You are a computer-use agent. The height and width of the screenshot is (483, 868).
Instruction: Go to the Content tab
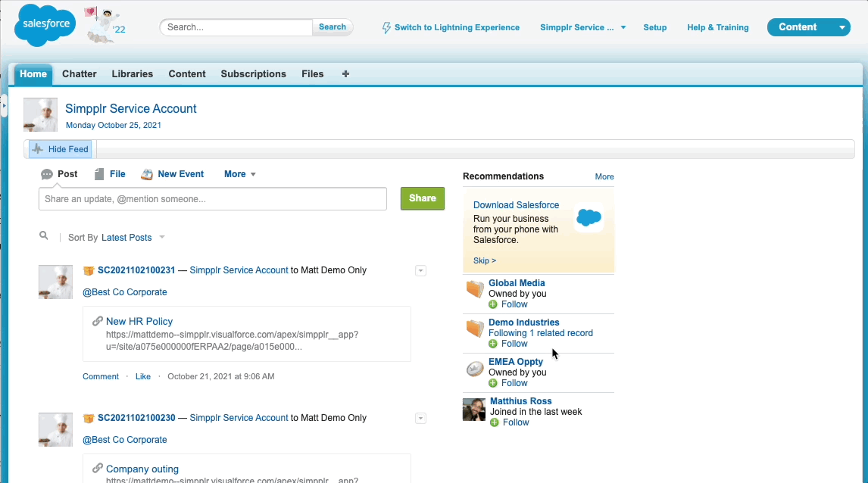pyautogui.click(x=187, y=74)
